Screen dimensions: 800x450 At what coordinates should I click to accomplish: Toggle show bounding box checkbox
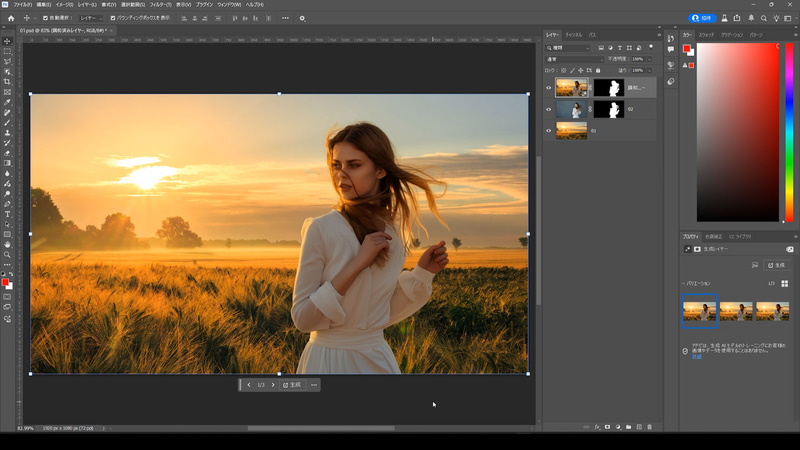113,18
